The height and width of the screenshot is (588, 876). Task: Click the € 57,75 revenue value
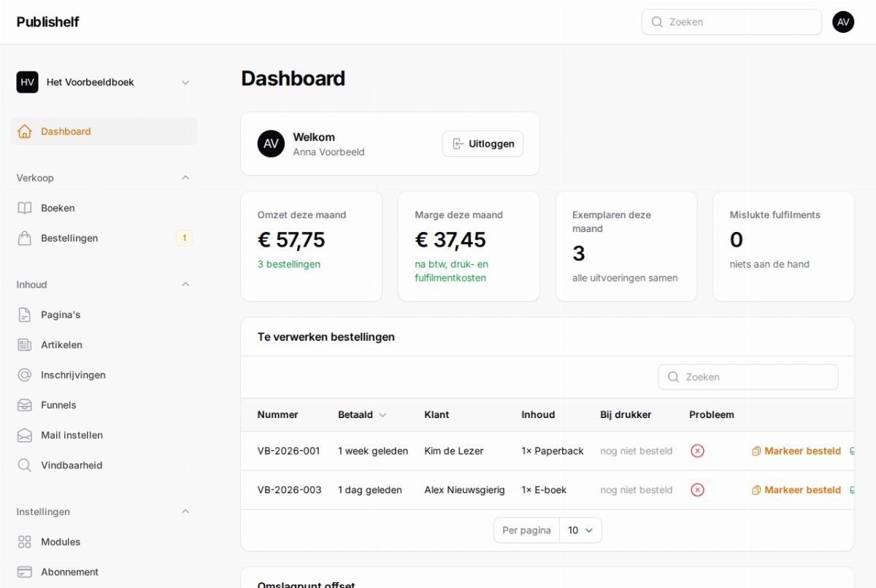[x=291, y=239]
